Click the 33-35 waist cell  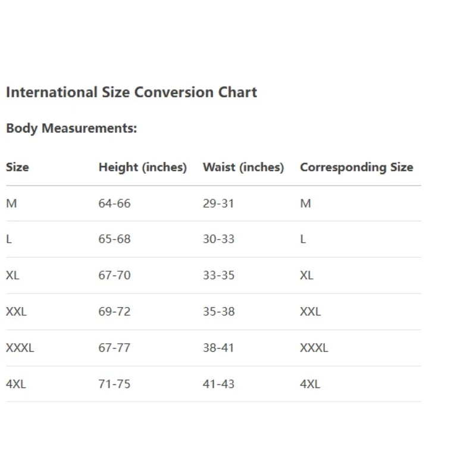pos(218,275)
